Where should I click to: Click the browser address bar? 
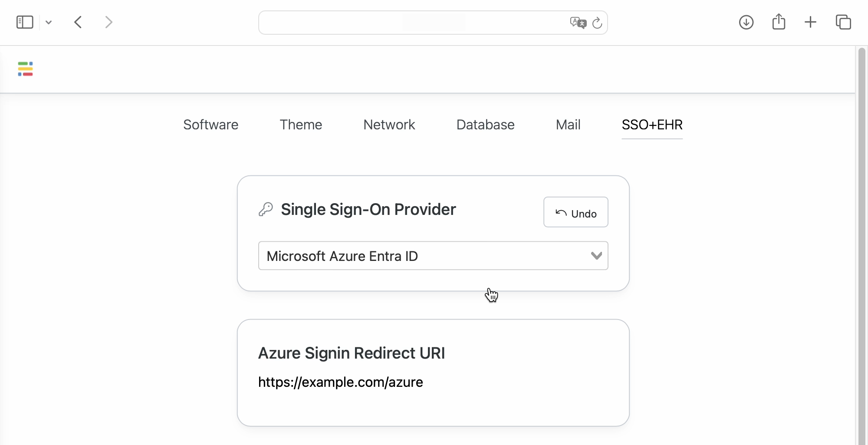coord(433,23)
